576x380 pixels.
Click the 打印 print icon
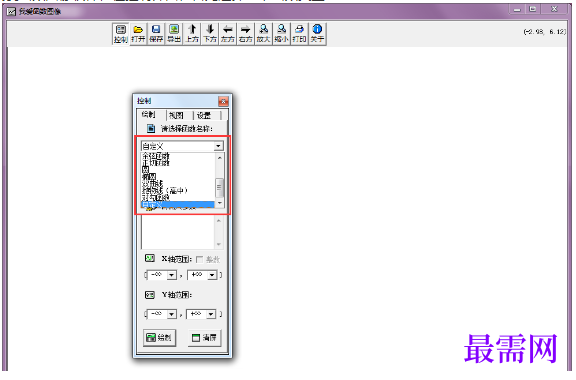click(299, 33)
